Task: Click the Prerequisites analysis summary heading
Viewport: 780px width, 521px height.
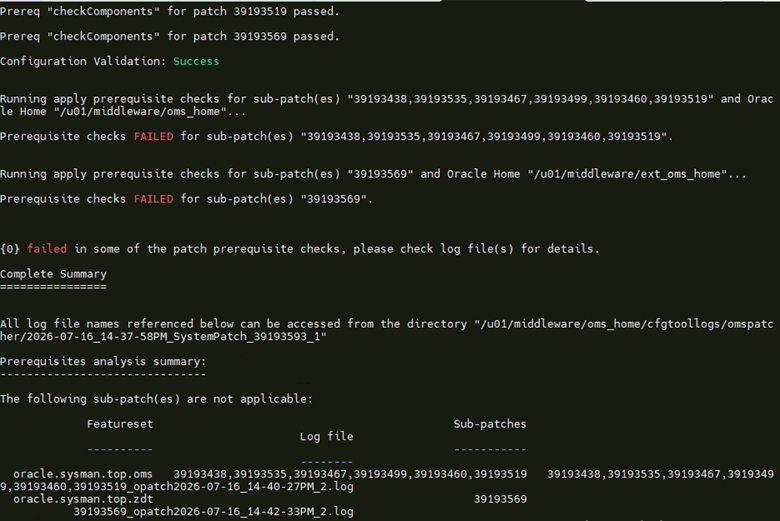Action: click(x=103, y=362)
